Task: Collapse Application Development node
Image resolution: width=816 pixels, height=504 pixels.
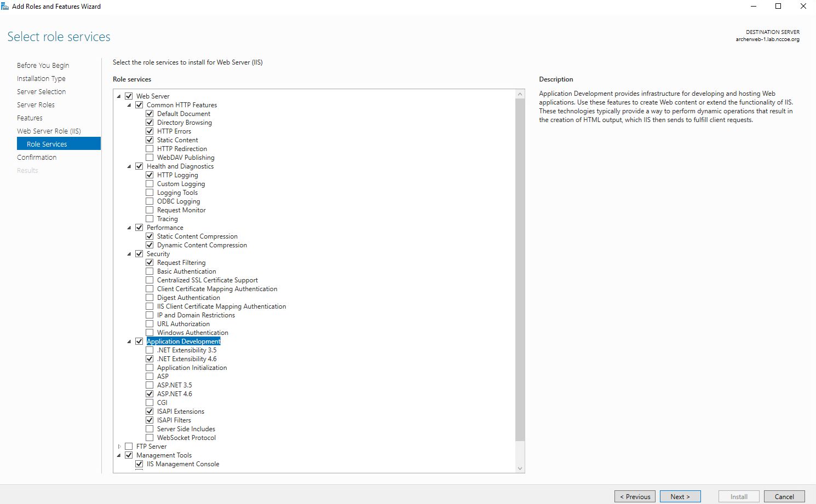Action: click(129, 341)
